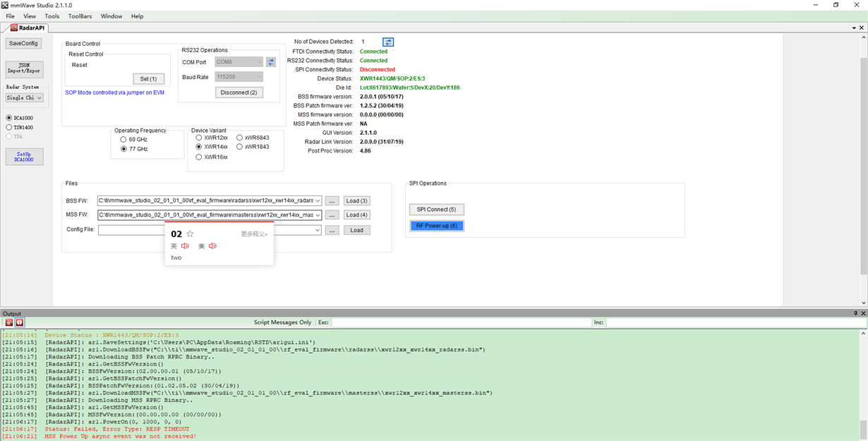
Task: Open the document tab list arrow
Action: click(854, 28)
